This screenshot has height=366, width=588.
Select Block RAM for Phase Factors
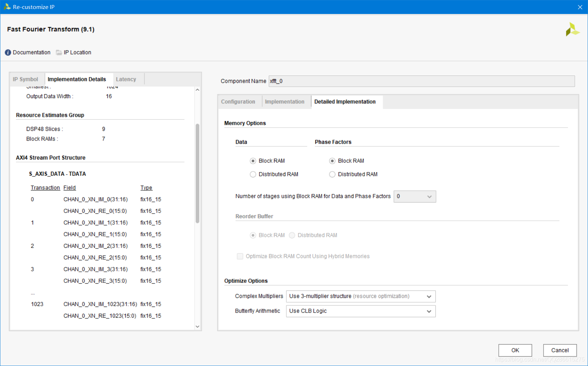pos(332,161)
